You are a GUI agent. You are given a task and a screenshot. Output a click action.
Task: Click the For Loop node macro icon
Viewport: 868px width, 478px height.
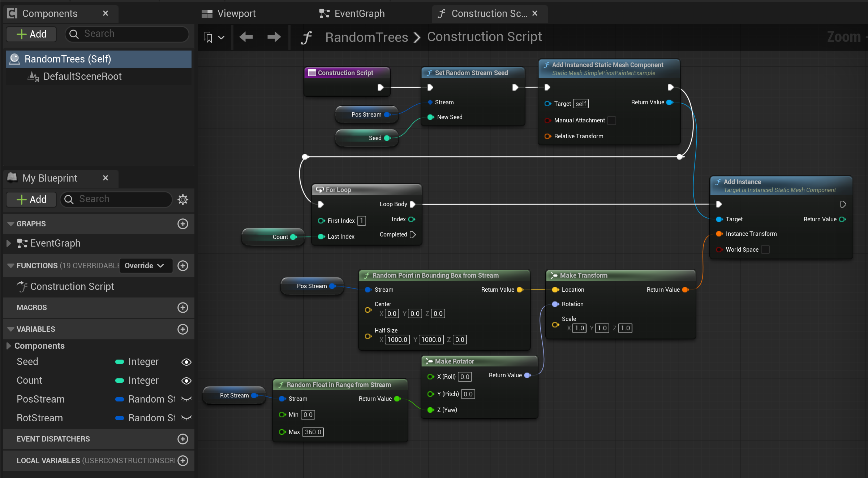320,190
